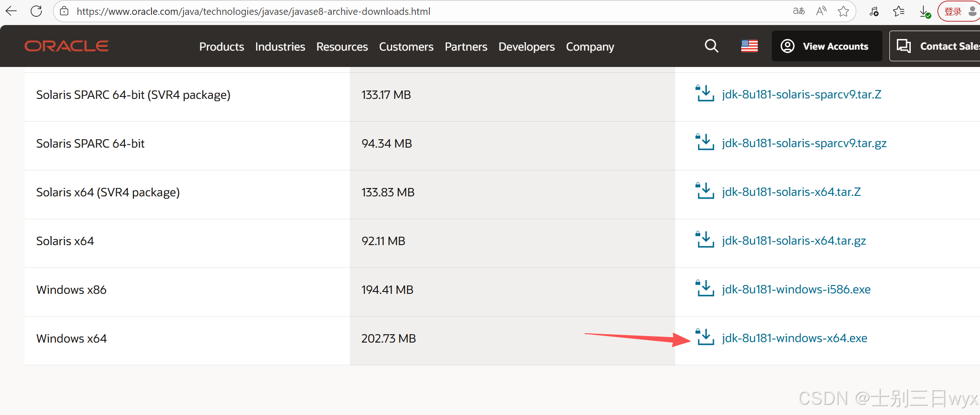
Task: Click the browser back arrow
Action: (11, 11)
